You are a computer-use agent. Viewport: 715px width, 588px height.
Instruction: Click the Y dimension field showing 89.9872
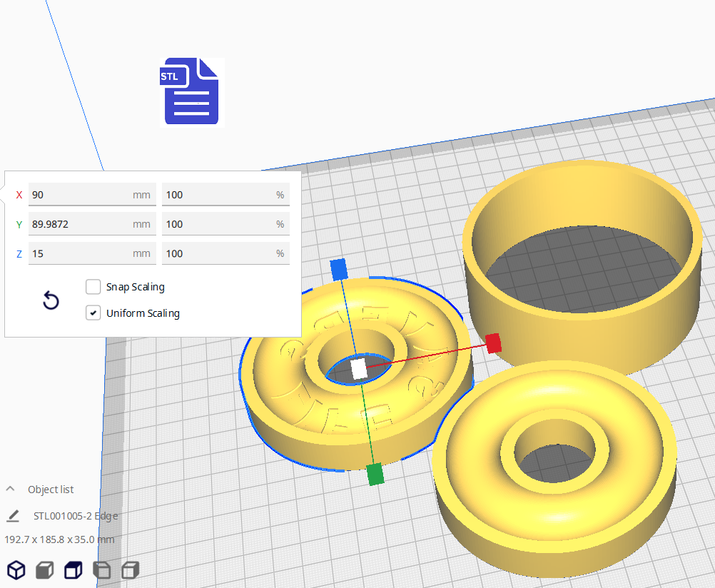click(80, 224)
